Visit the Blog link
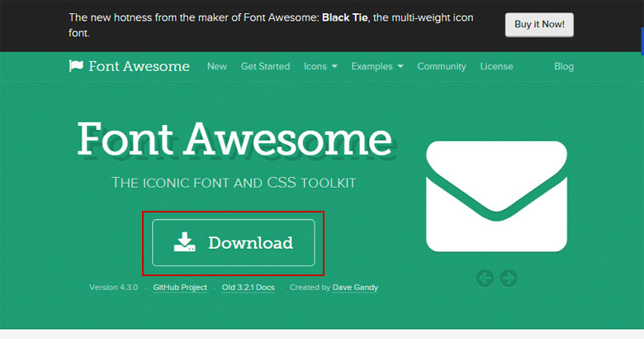This screenshot has height=339, width=644. click(x=563, y=66)
